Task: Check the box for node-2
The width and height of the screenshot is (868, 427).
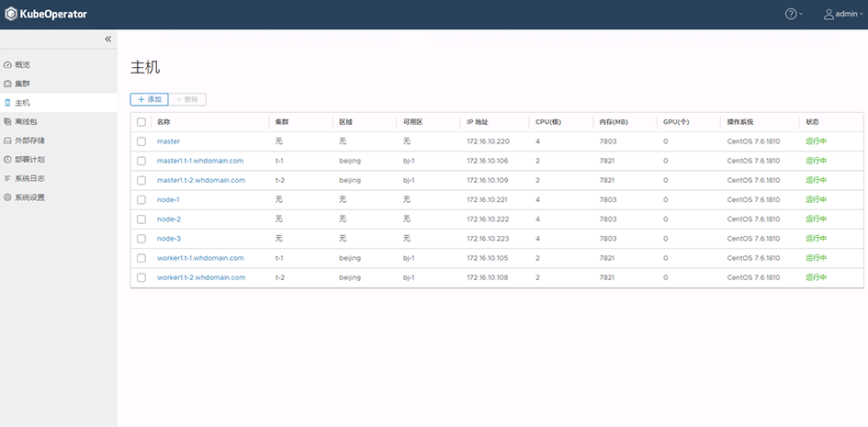Action: 141,219
